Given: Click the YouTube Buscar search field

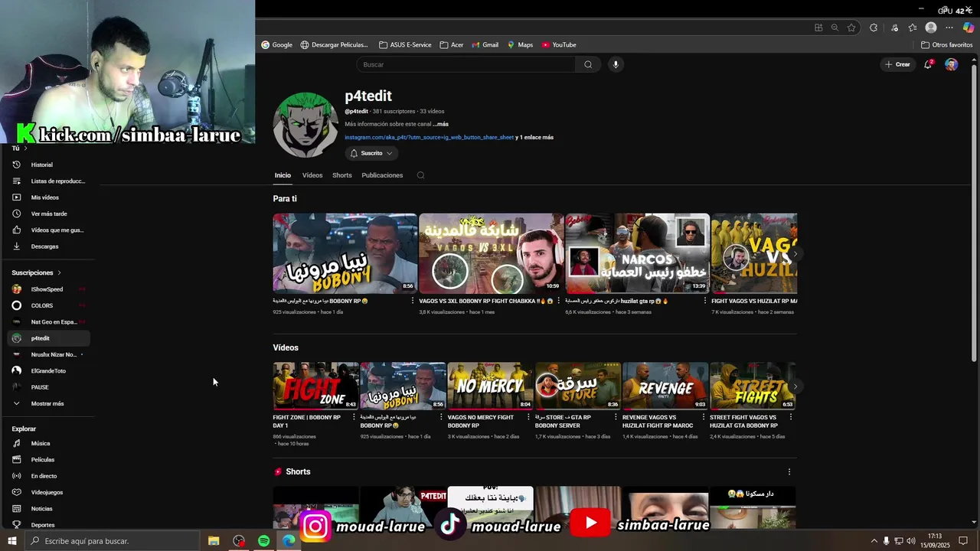Looking at the screenshot, I should click(x=465, y=64).
